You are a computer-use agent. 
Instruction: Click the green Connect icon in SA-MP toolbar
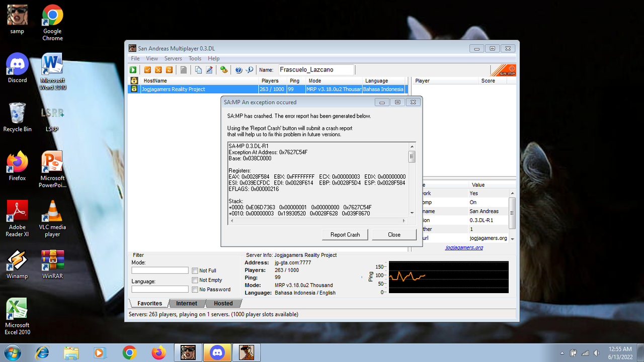(x=133, y=70)
